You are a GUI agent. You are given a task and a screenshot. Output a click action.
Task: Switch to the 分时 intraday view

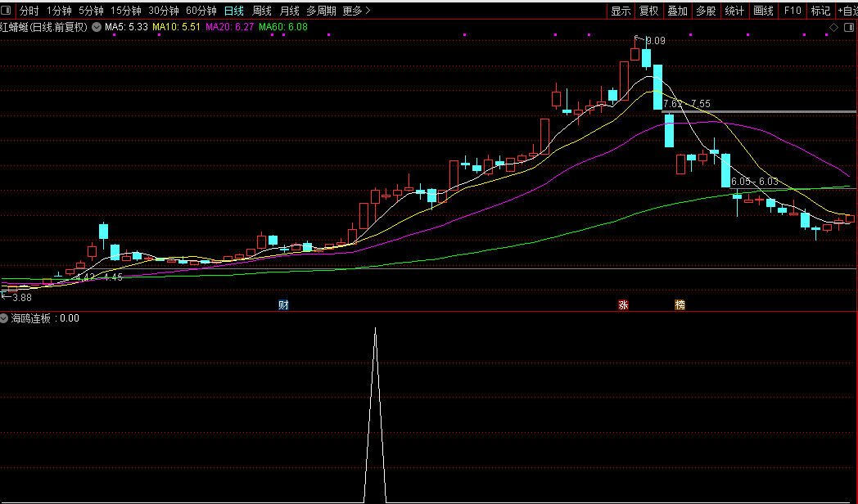[x=29, y=11]
